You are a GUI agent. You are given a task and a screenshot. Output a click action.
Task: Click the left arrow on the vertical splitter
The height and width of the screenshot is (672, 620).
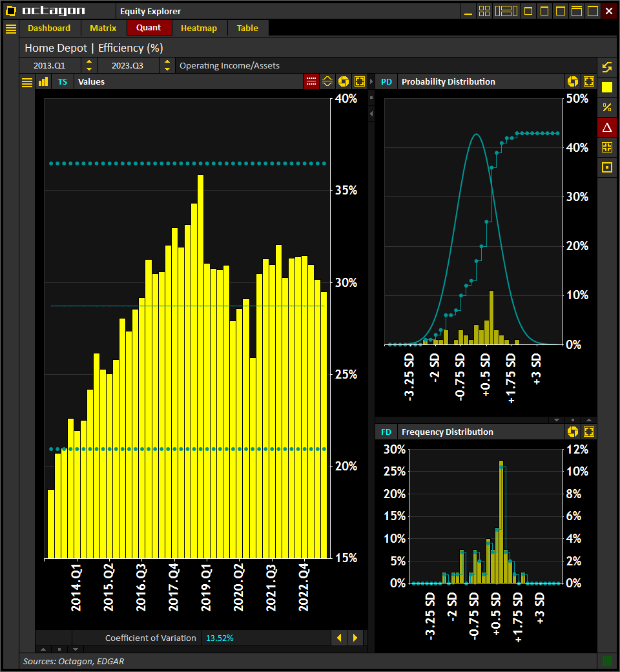[x=371, y=114]
